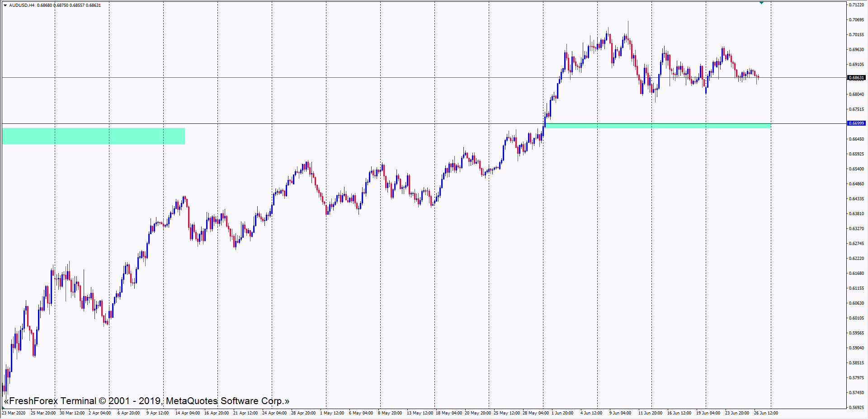Click the 0.60105 price scale label
868x419 pixels.
click(856, 318)
